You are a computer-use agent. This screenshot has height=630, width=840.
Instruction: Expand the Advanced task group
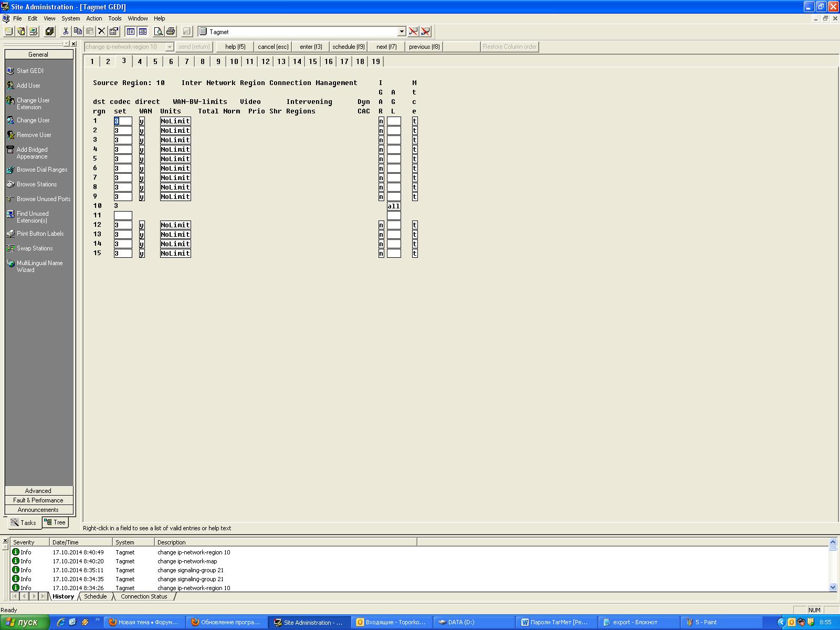click(x=39, y=491)
